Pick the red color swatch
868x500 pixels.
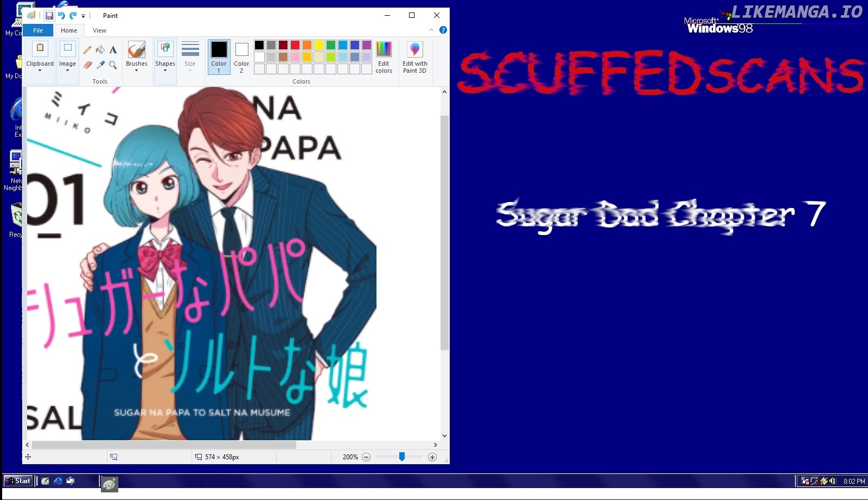[295, 45]
